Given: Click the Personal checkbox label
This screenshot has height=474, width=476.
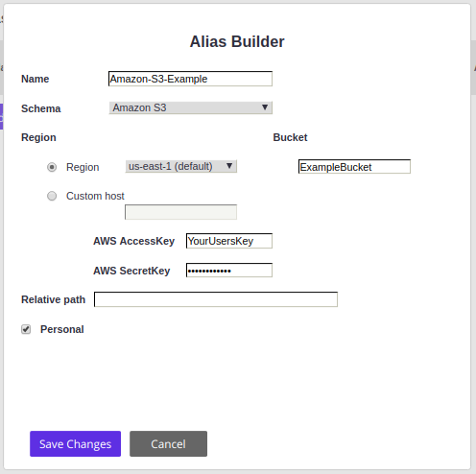Looking at the screenshot, I should tap(62, 329).
